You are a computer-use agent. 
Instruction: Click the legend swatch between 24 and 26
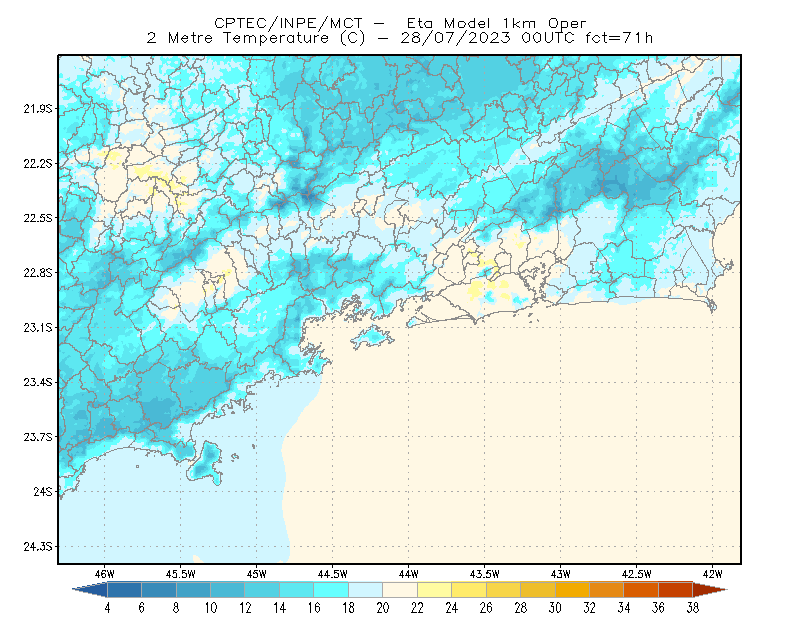(x=469, y=589)
